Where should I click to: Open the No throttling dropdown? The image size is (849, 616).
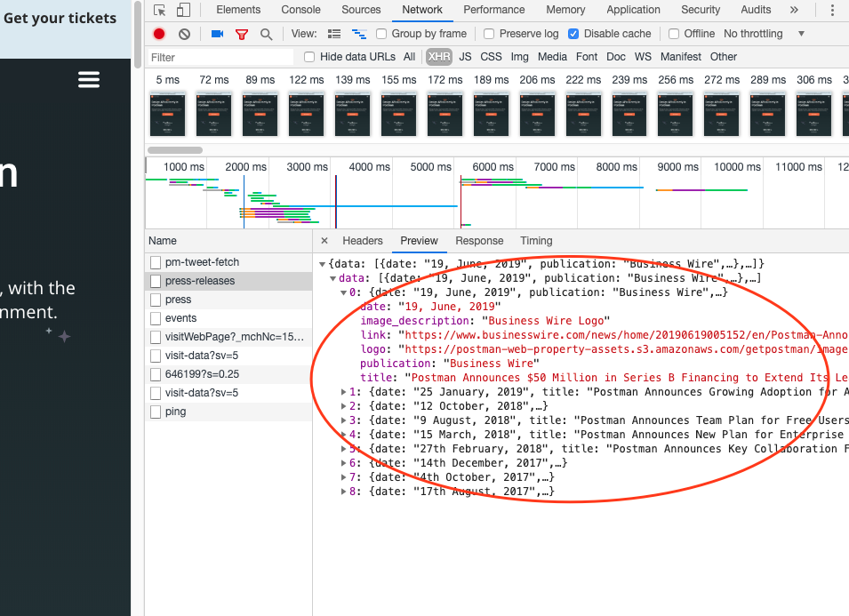[764, 34]
